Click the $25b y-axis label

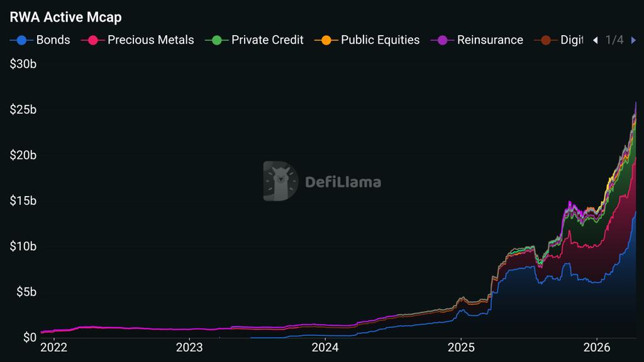[23, 110]
